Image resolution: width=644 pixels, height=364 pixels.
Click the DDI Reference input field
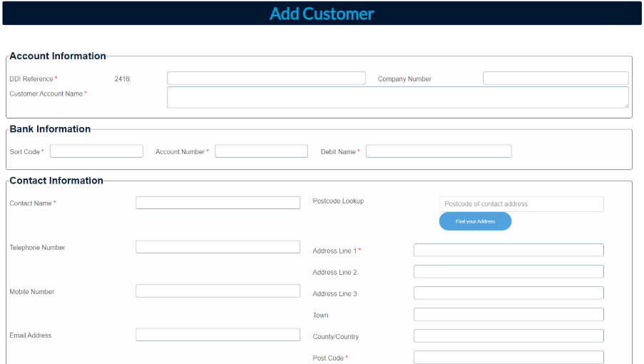pos(266,79)
